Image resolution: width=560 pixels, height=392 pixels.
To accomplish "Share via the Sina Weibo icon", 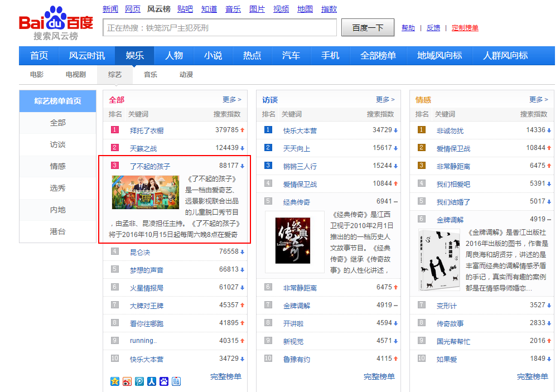I will coord(127,381).
